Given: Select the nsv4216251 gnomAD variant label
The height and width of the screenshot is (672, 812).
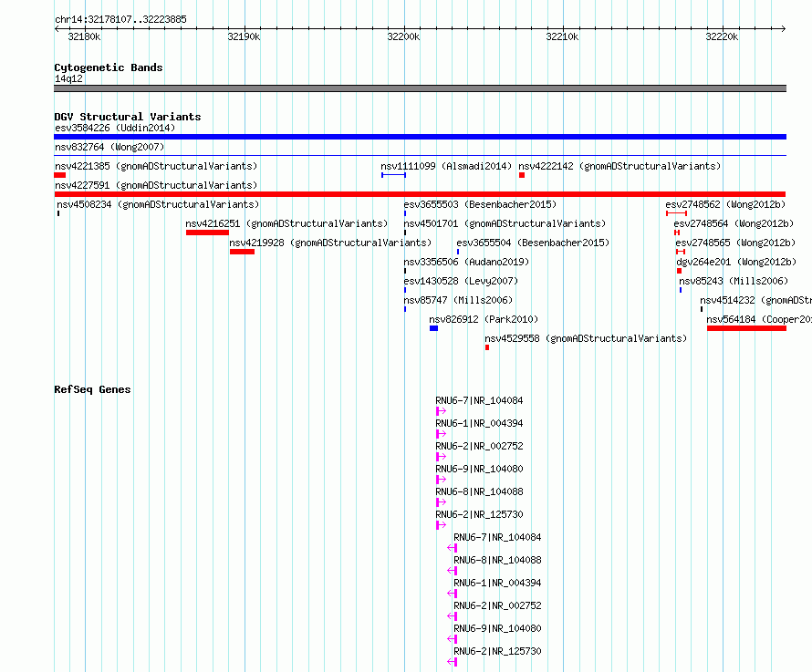Looking at the screenshot, I should click(x=286, y=223).
